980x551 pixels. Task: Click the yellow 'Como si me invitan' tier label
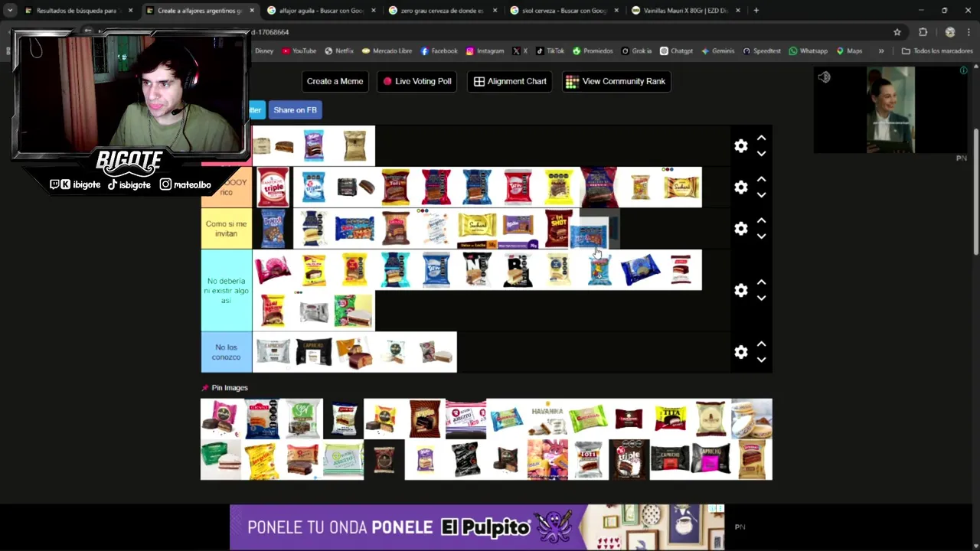(226, 229)
